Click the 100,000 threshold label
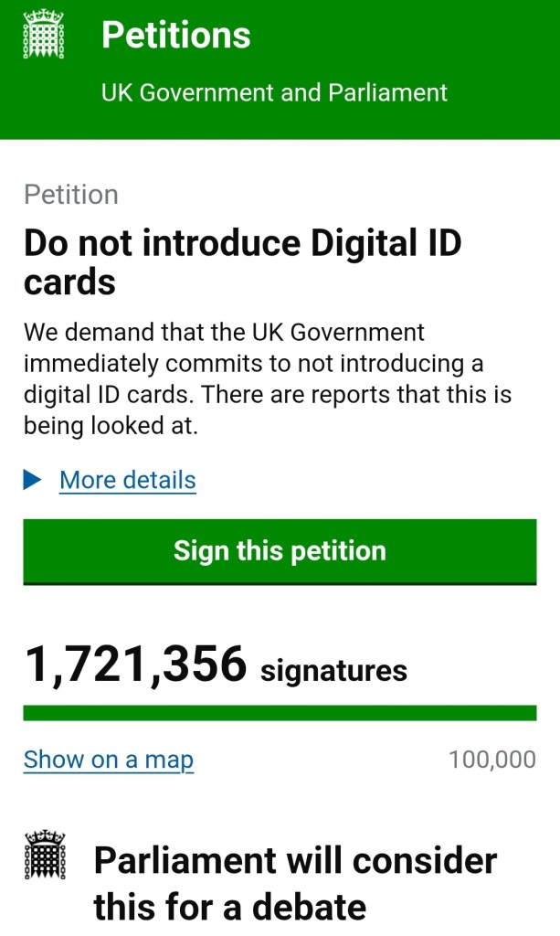The height and width of the screenshot is (936, 560). click(492, 760)
